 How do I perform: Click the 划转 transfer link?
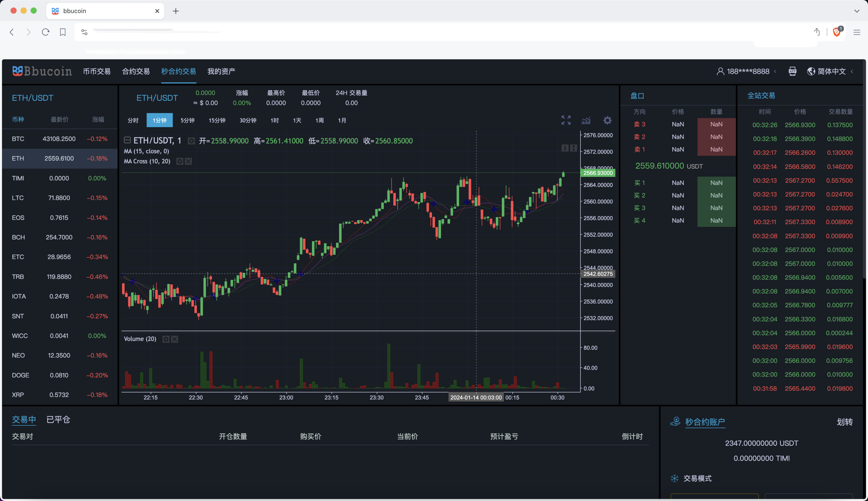point(844,422)
